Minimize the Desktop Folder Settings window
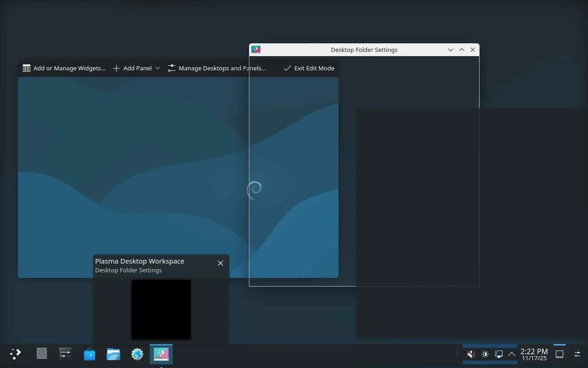This screenshot has height=368, width=588. click(451, 50)
